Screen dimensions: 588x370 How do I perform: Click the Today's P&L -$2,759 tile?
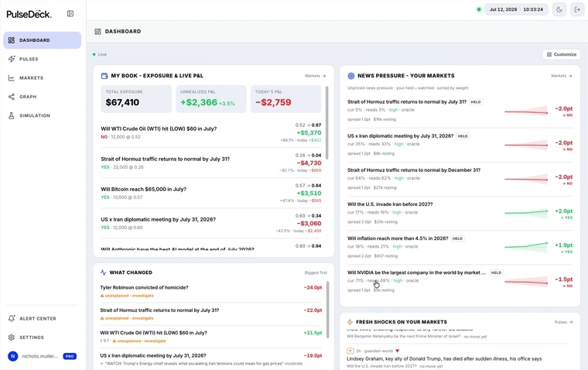pyautogui.click(x=285, y=99)
